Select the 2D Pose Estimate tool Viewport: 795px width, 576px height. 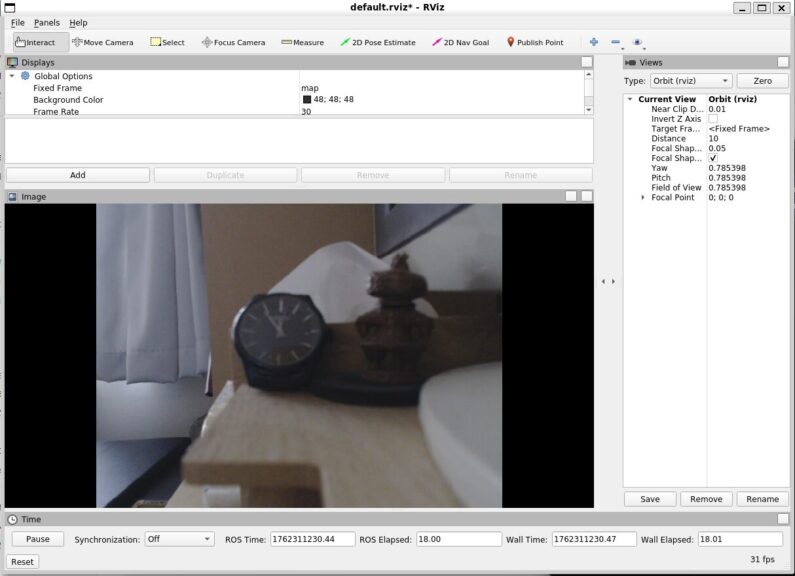click(x=377, y=42)
